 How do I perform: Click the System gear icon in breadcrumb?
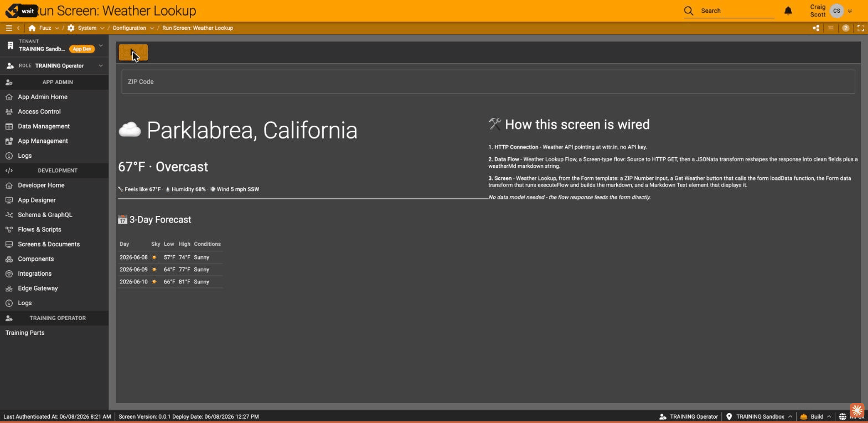[x=71, y=28]
